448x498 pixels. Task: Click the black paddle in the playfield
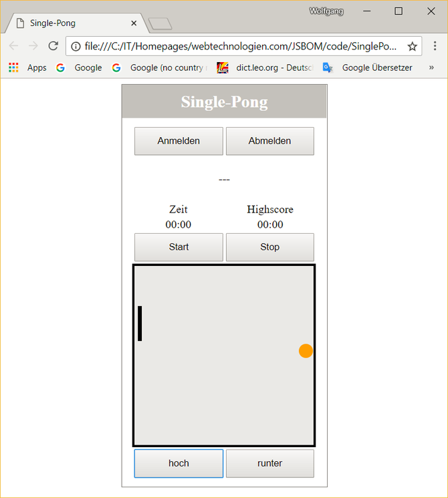[x=140, y=324]
